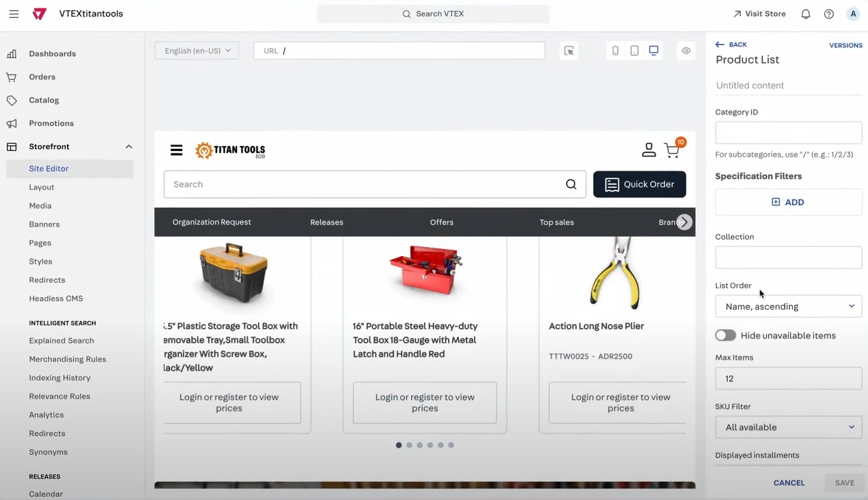Click ADD under Specification Filters
868x500 pixels.
click(788, 202)
